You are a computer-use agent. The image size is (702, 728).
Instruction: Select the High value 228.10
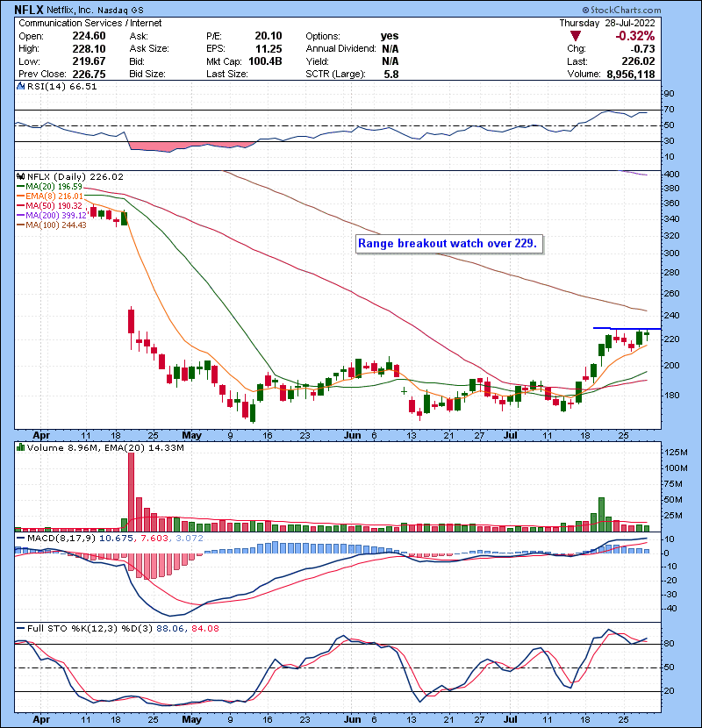click(x=89, y=49)
